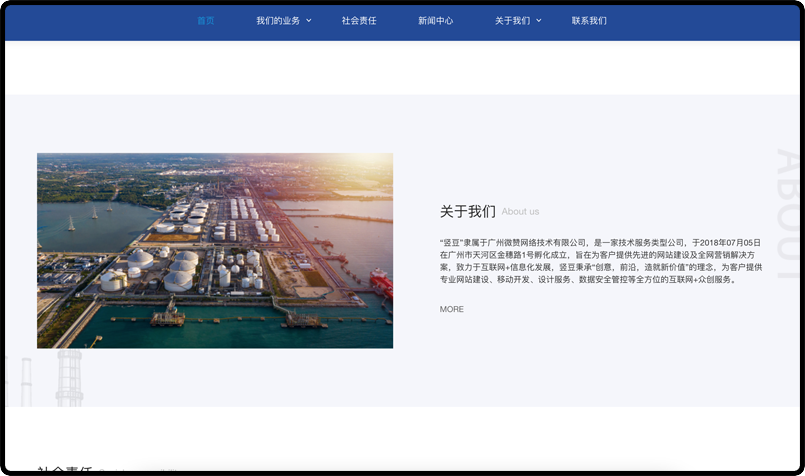805x476 pixels.
Task: Open the 我们的业务 menu item
Action: click(278, 21)
